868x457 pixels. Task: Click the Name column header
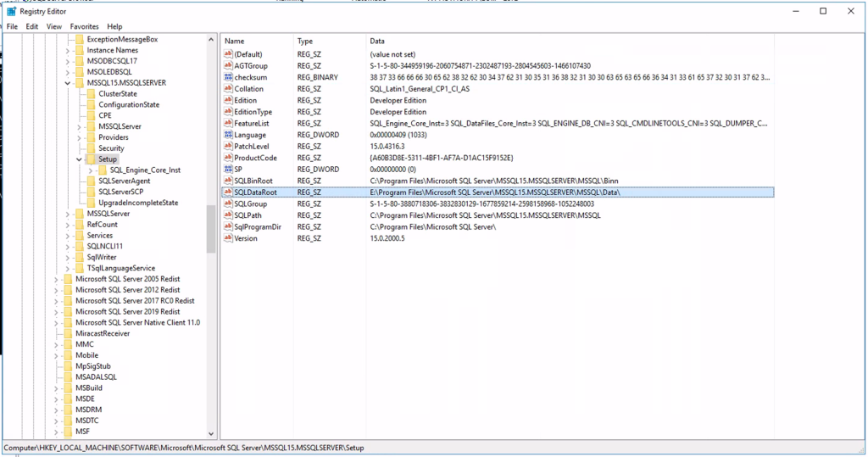tap(257, 41)
